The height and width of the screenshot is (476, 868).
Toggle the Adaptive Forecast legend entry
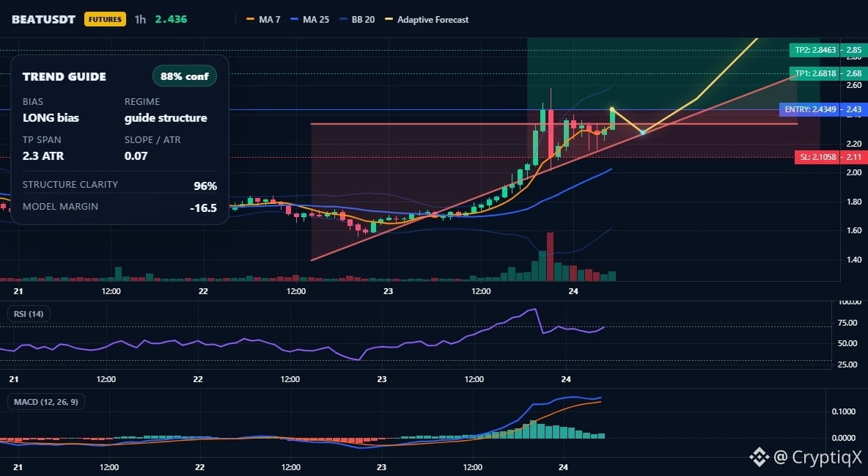tap(427, 19)
